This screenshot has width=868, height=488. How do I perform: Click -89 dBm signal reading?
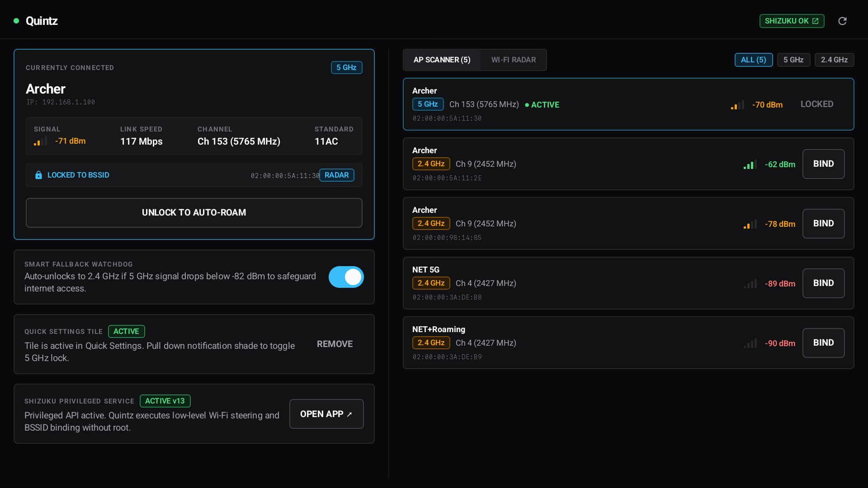point(780,284)
